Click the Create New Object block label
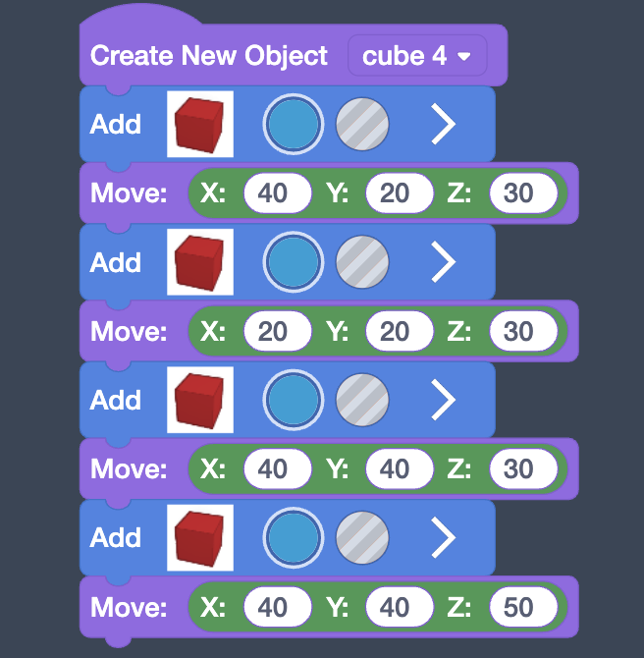Image resolution: width=644 pixels, height=658 pixels. (209, 56)
